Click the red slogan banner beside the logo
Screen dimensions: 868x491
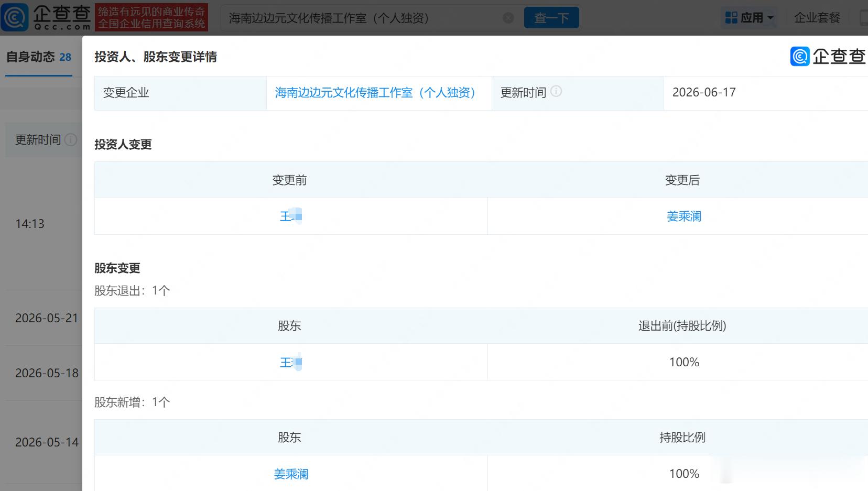151,17
